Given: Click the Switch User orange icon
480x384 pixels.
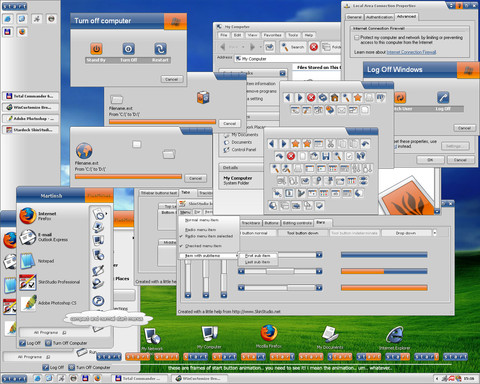Looking at the screenshot, I should coord(400,97).
